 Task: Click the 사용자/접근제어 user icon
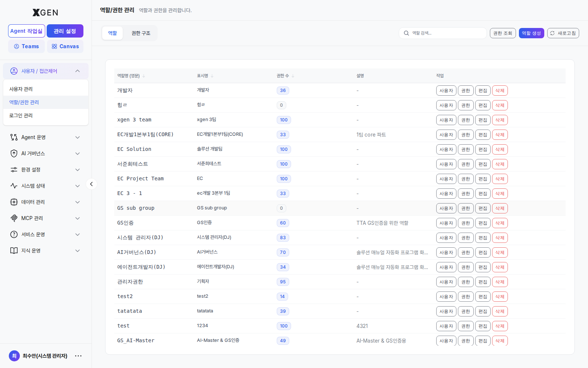click(14, 71)
